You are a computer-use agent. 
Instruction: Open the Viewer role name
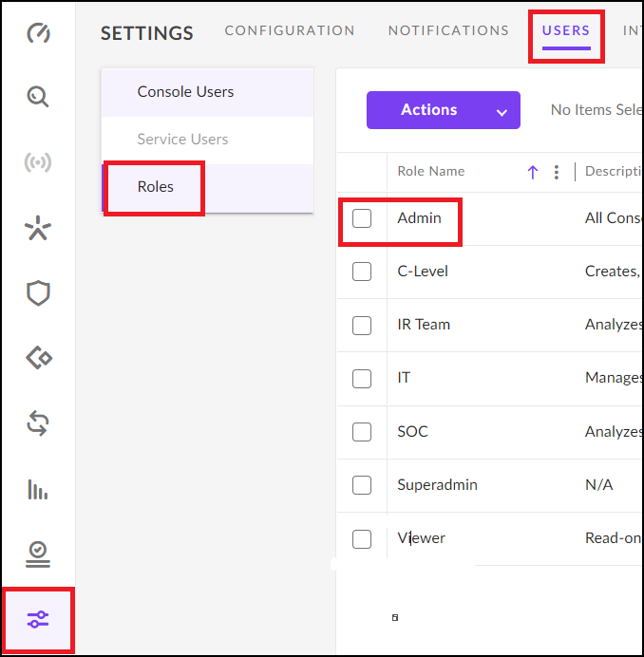coord(421,538)
